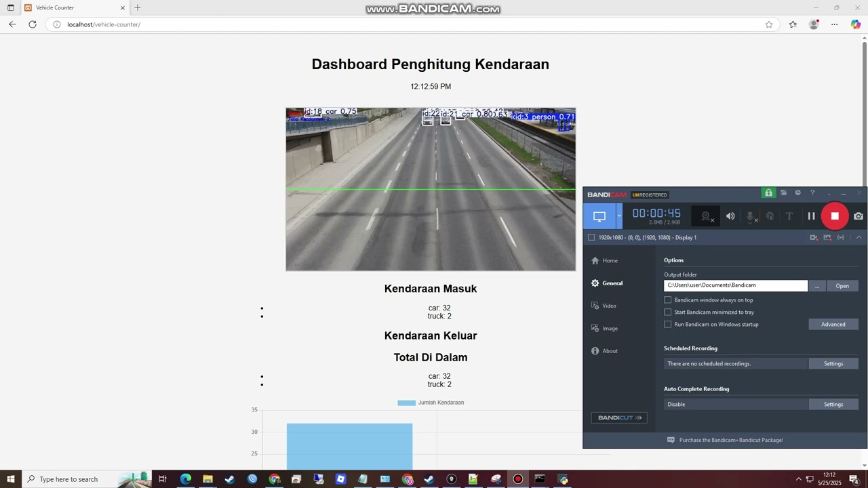This screenshot has width=868, height=488.
Task: Take a screenshot with Bandicam camera icon
Action: (859, 216)
